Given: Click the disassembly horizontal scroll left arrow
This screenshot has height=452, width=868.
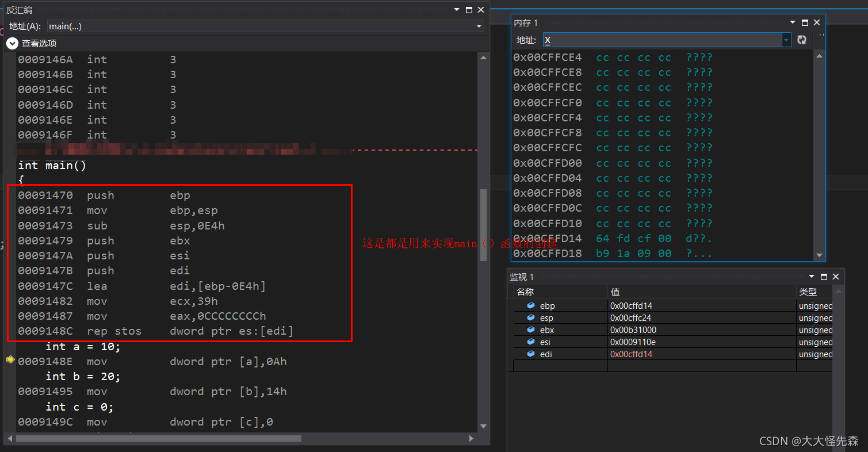Looking at the screenshot, I should [9, 438].
